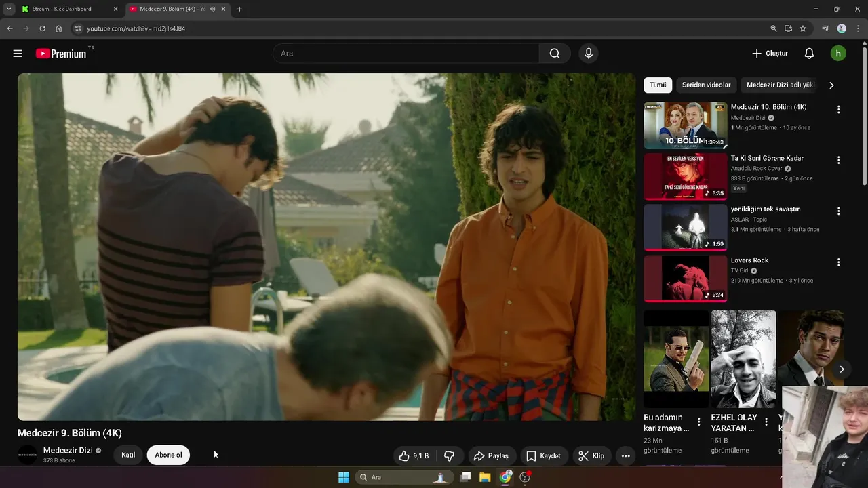Open a new Chrome tab with plus
The width and height of the screenshot is (868, 488).
click(239, 9)
